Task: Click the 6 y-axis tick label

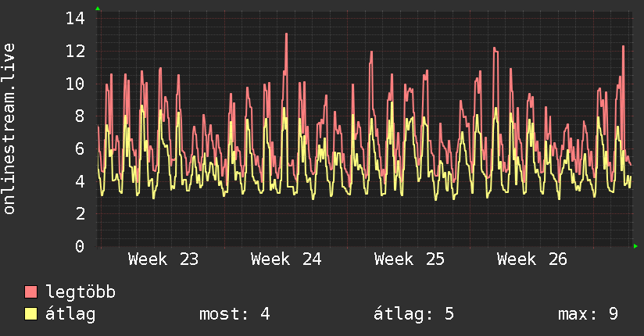Action: pos(80,148)
